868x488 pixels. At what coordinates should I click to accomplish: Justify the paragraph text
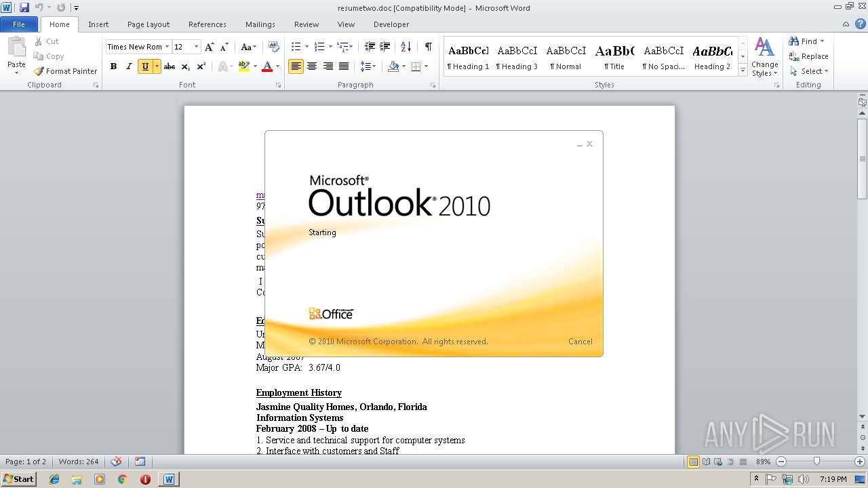tap(344, 66)
